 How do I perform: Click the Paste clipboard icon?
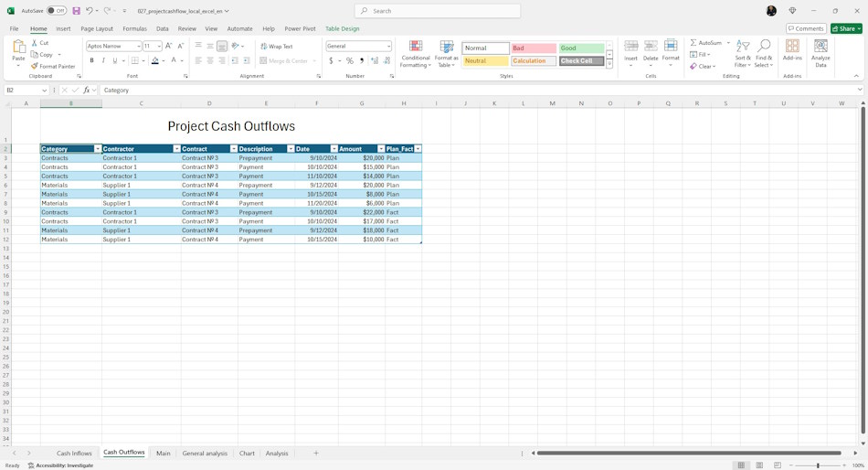click(x=19, y=47)
